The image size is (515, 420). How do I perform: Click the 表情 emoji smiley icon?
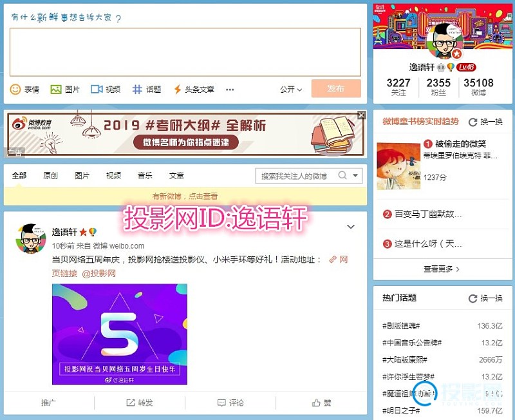point(15,90)
